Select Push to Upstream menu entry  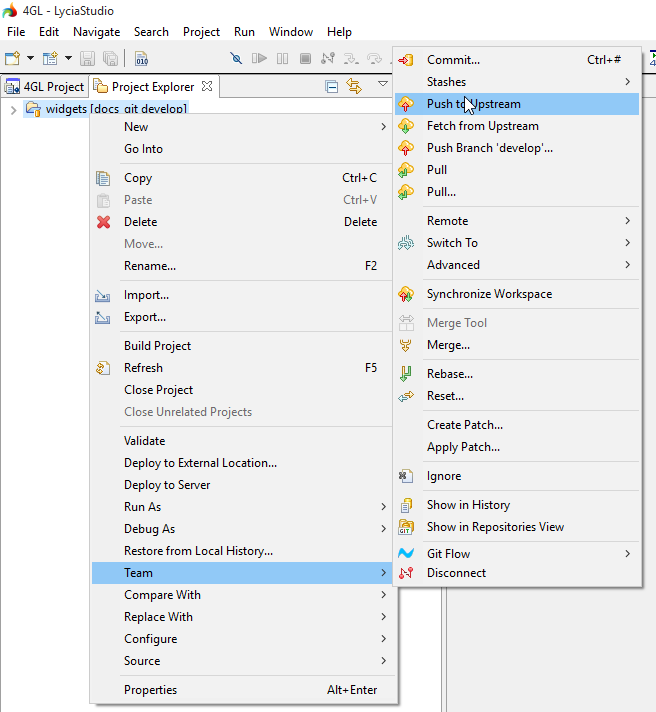click(473, 104)
